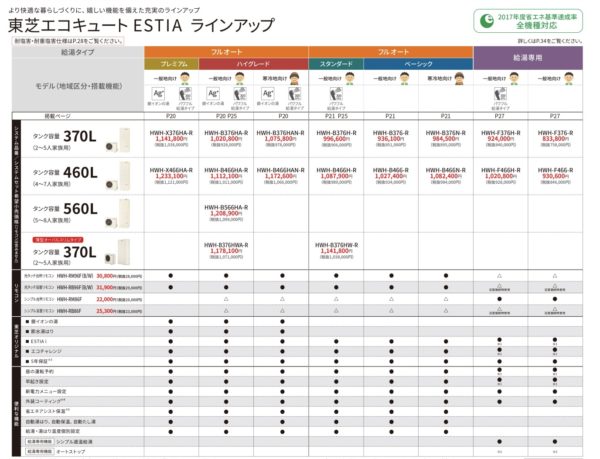Click the red 薄型 label above the last 370L
The image size is (600, 459).
pyautogui.click(x=58, y=240)
